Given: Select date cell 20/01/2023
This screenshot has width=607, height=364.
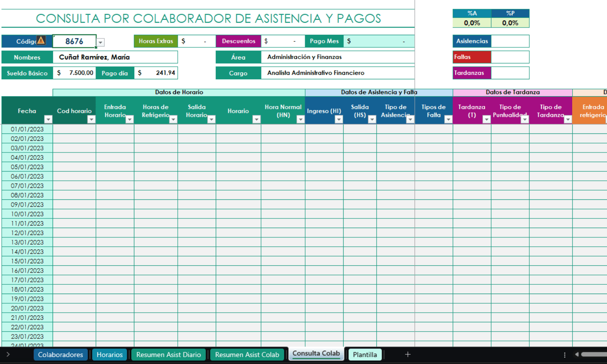Looking at the screenshot, I should coord(27,308).
